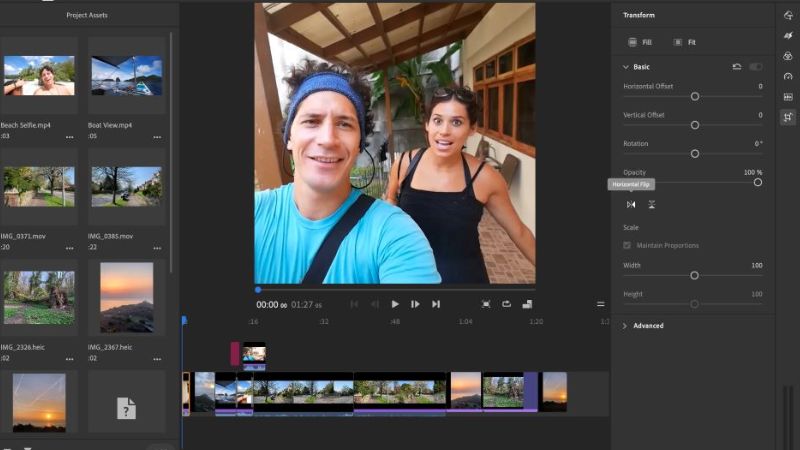
Task: Check the Maintain Proportions checkbox
Action: tap(627, 245)
